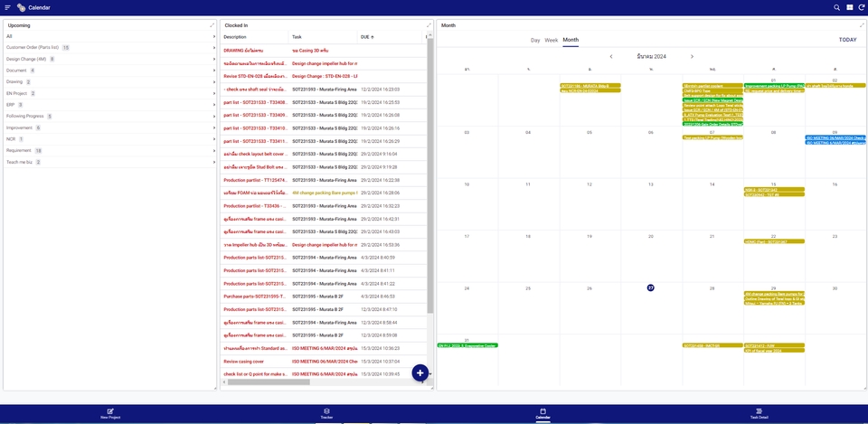The image size is (868, 424).
Task: Select part list row due 19/2/2024 16:25:53
Action: [x=324, y=102]
